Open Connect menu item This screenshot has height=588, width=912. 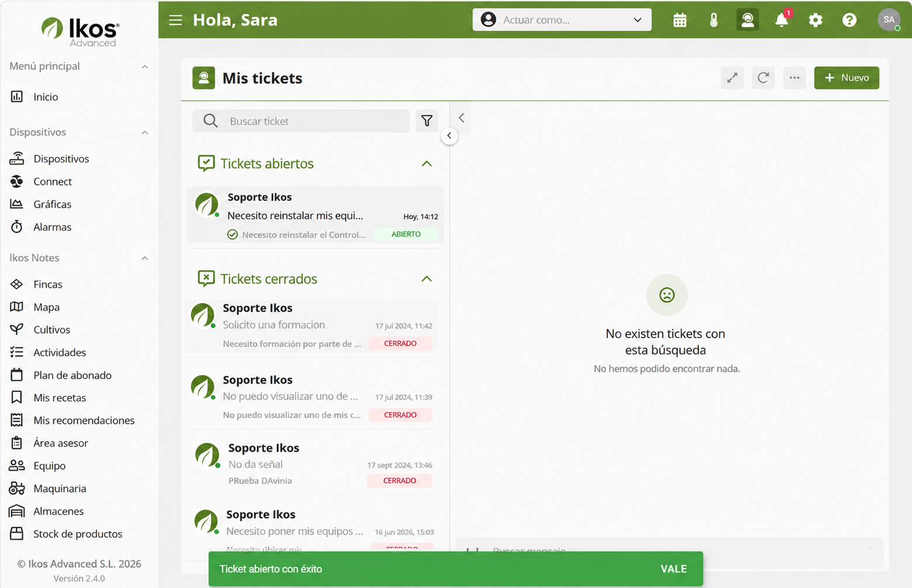coord(53,182)
